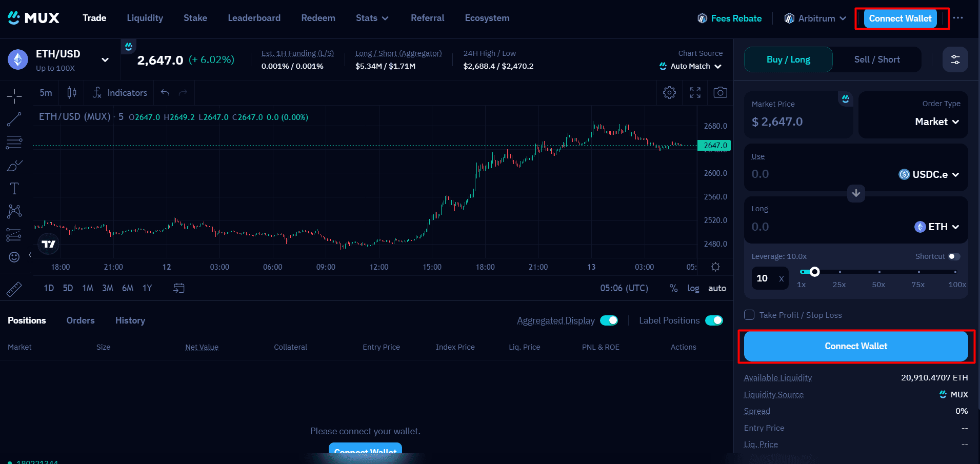The image size is (980, 464).
Task: Check Take Profit / Stop Loss box
Action: tap(749, 315)
